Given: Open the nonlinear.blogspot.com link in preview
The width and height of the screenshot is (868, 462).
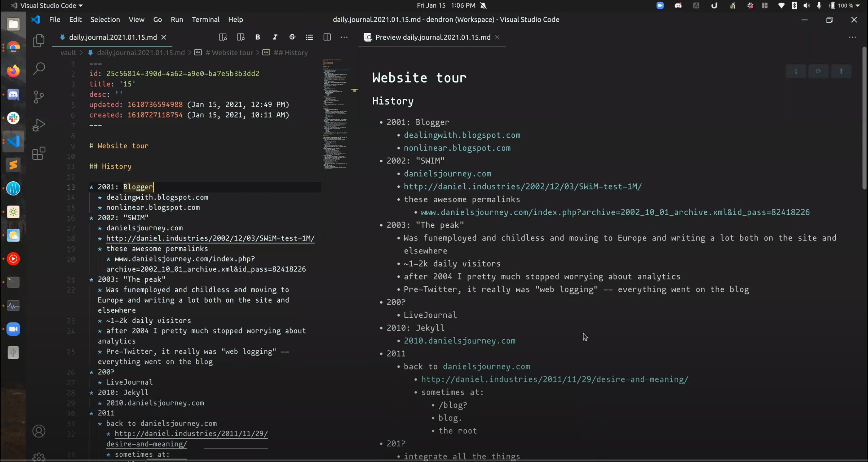Looking at the screenshot, I should (x=457, y=148).
